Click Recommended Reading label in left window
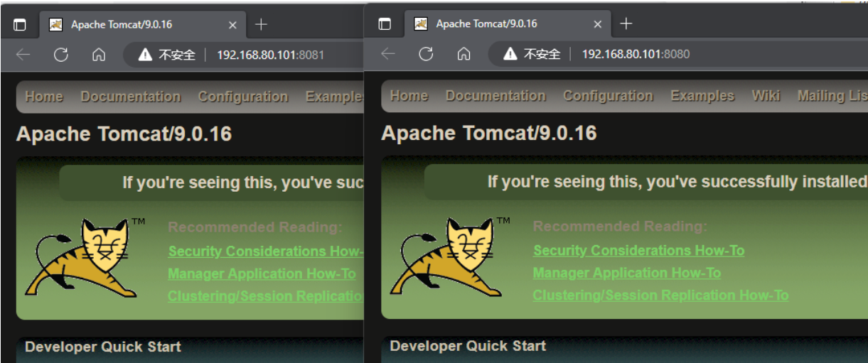The image size is (868, 363). tap(255, 227)
